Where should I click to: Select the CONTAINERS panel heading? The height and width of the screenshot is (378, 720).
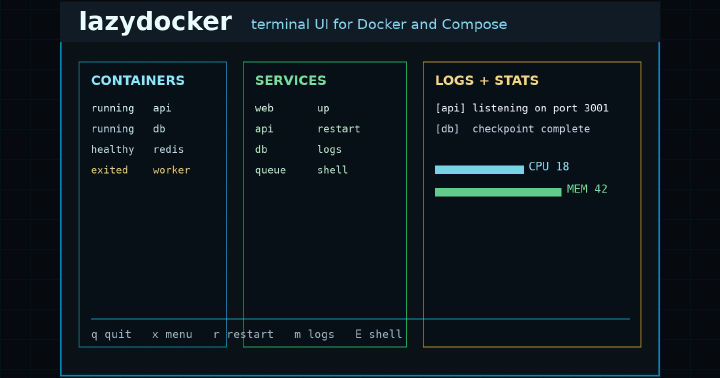click(138, 80)
